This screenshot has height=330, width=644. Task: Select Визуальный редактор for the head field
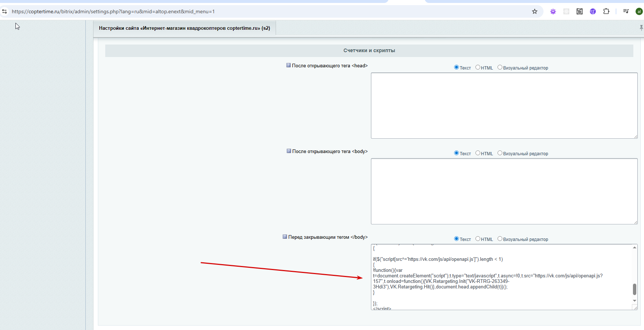(x=500, y=67)
